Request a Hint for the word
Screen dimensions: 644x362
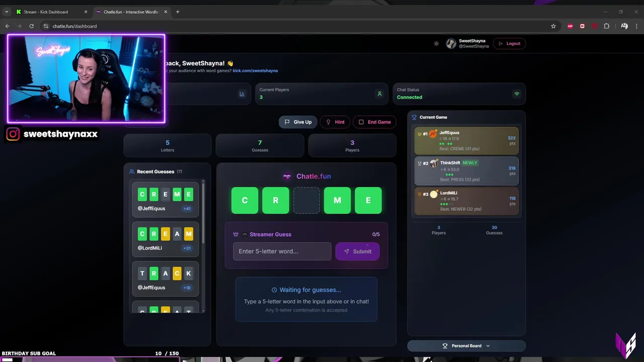click(x=335, y=122)
